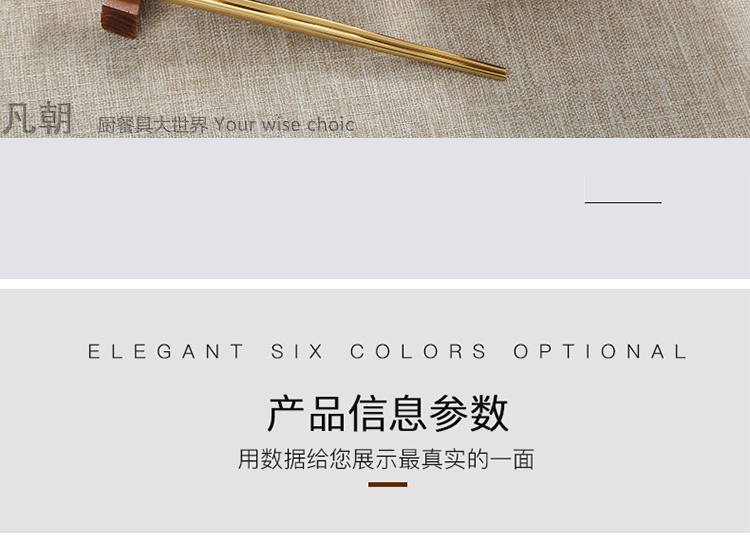Viewport: 750px width, 538px height.
Task: Click the 用数据给您展示最真实的一面 subtitle
Action: pos(386,459)
